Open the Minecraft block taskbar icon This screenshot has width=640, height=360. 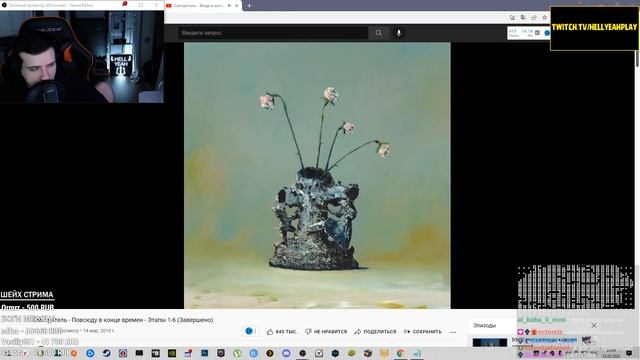coord(351,353)
